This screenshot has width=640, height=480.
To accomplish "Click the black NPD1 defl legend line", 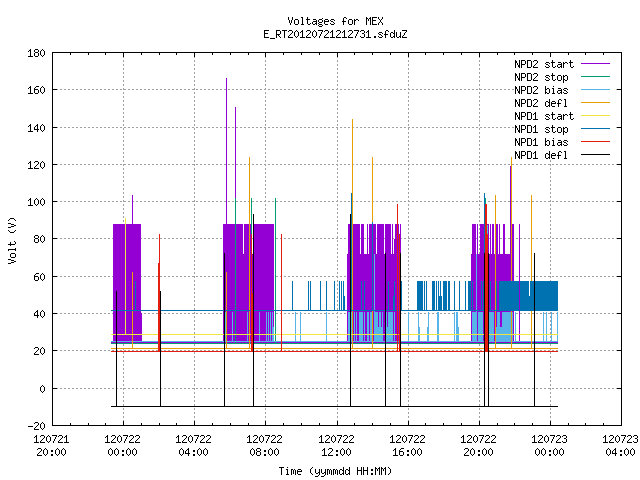I will point(595,155).
